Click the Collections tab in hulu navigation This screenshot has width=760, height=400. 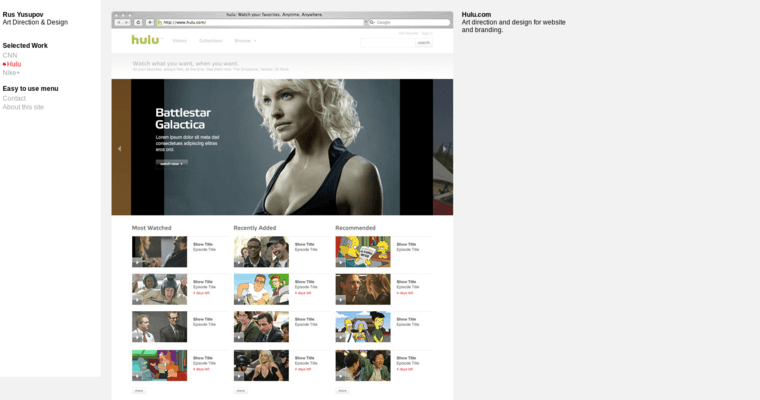pyautogui.click(x=211, y=41)
